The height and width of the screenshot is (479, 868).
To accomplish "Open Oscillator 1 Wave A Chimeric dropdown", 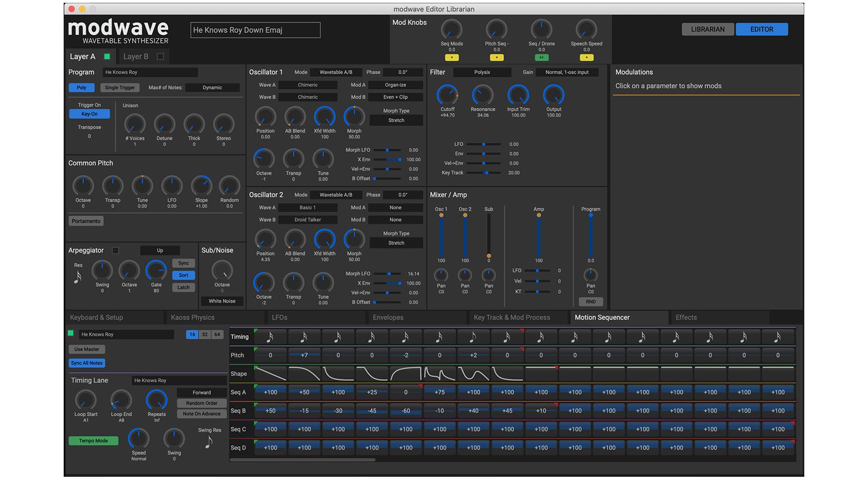I will (x=308, y=85).
